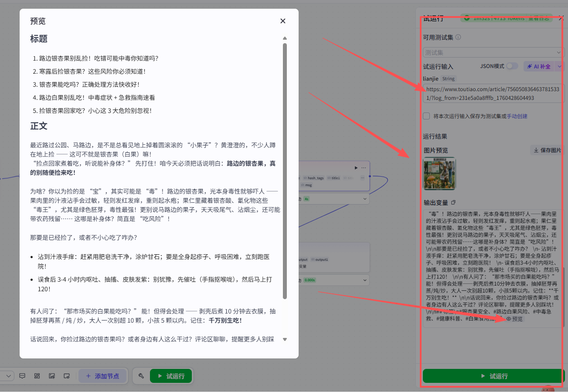Show more output variables via small ellipsis
568x392 pixels.
point(362,178)
